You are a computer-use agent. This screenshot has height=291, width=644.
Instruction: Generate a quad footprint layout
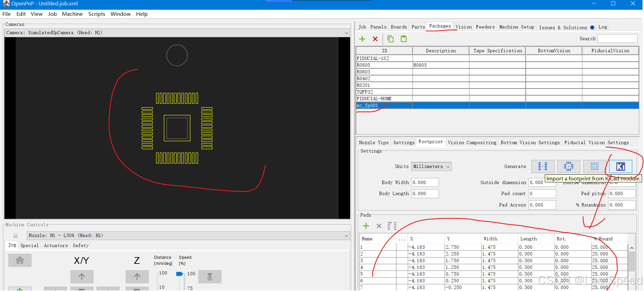569,166
